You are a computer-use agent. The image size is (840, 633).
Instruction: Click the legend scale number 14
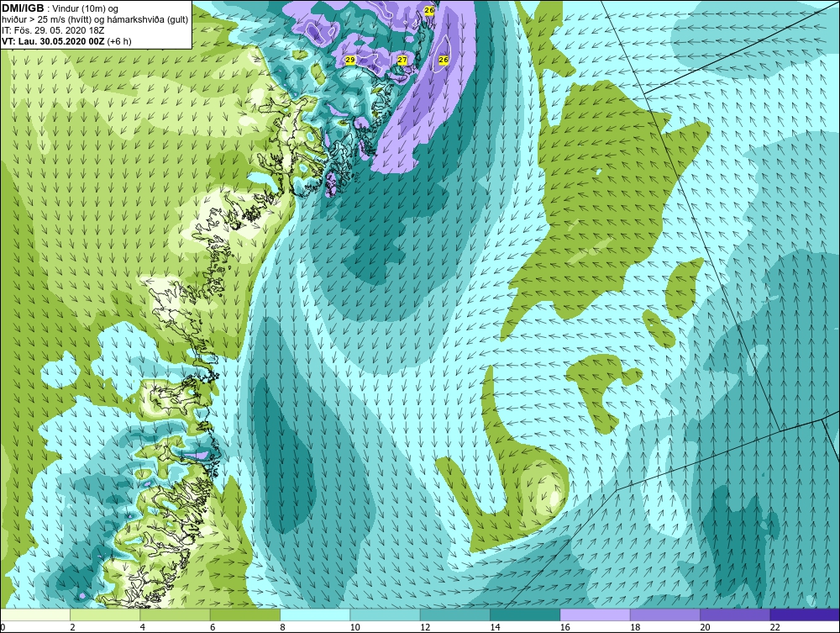[496, 628]
